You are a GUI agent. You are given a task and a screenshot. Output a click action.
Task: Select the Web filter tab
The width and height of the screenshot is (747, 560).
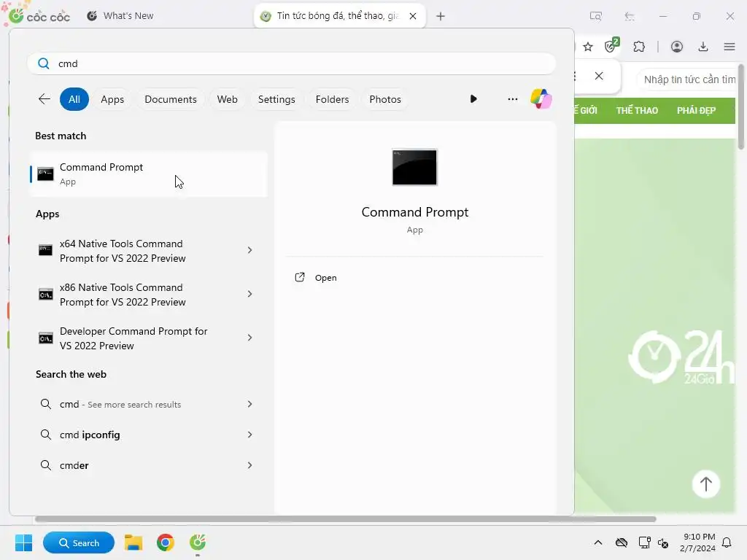coord(228,99)
